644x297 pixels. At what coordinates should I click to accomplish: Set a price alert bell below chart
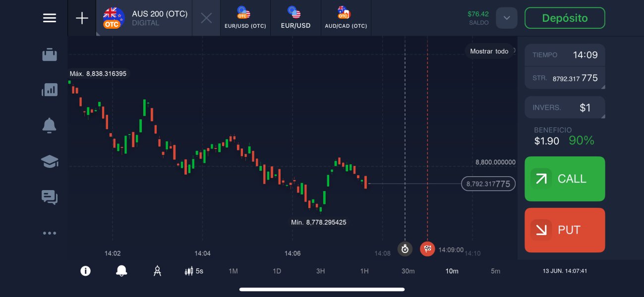121,271
